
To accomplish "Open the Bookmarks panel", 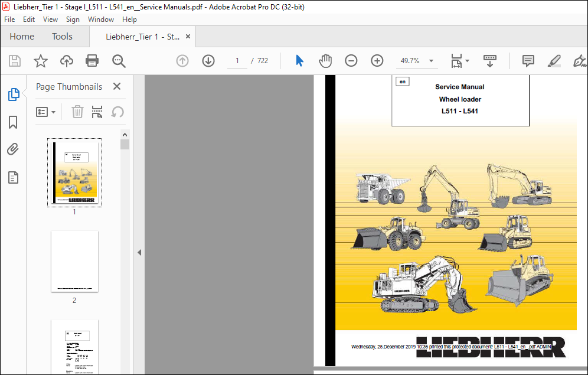I will click(x=13, y=122).
